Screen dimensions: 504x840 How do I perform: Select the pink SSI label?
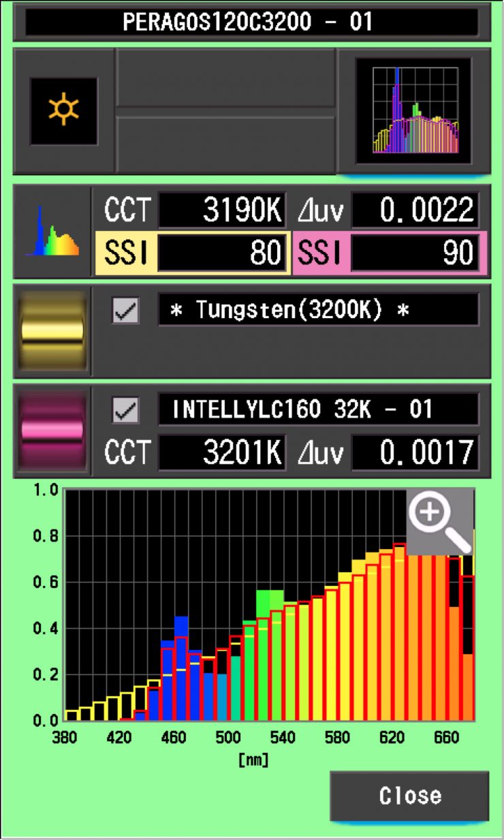pyautogui.click(x=319, y=253)
